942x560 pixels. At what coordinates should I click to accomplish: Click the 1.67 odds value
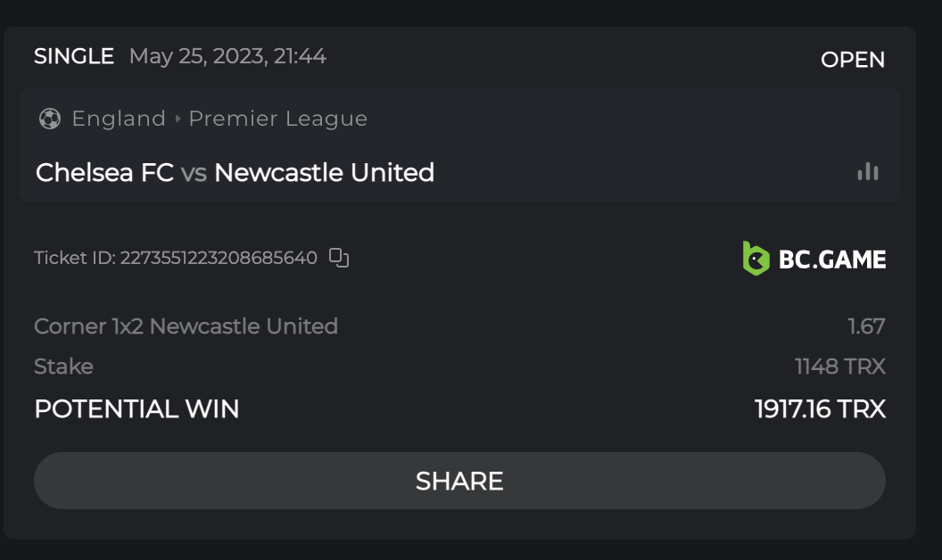(866, 326)
